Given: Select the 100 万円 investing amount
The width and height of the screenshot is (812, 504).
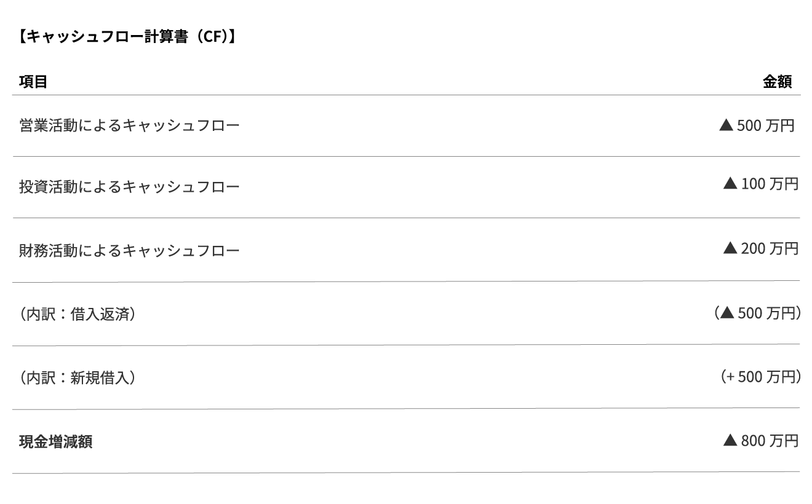Looking at the screenshot, I should 770,184.
